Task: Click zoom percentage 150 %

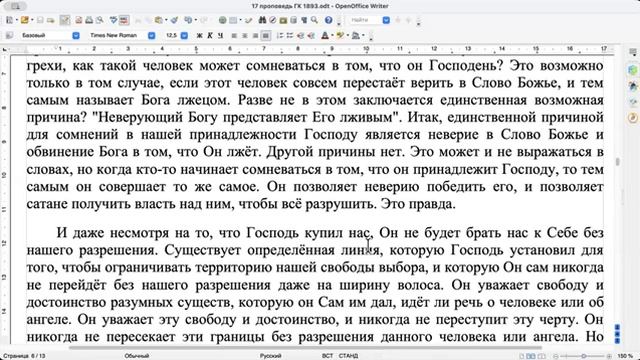Action: (625, 356)
